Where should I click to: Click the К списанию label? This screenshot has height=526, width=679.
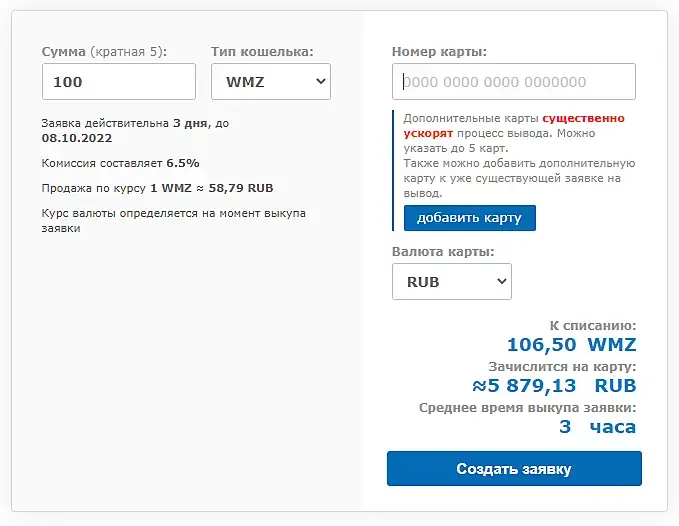(x=593, y=325)
